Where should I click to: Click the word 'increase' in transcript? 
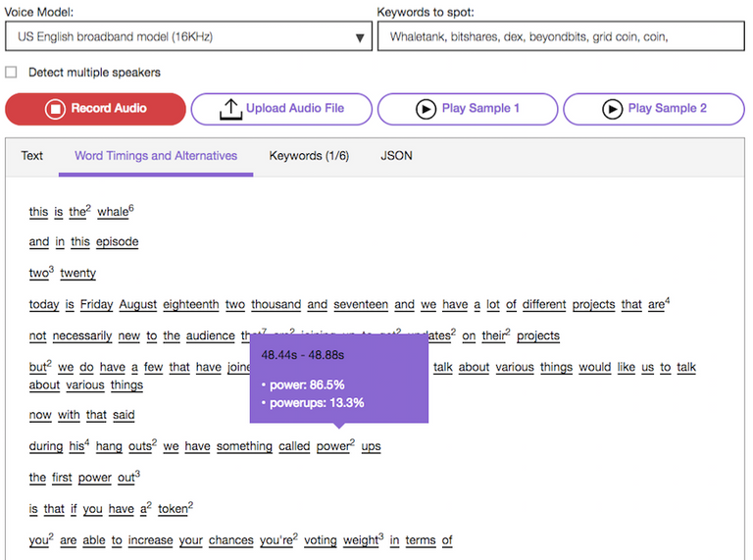[150, 540]
